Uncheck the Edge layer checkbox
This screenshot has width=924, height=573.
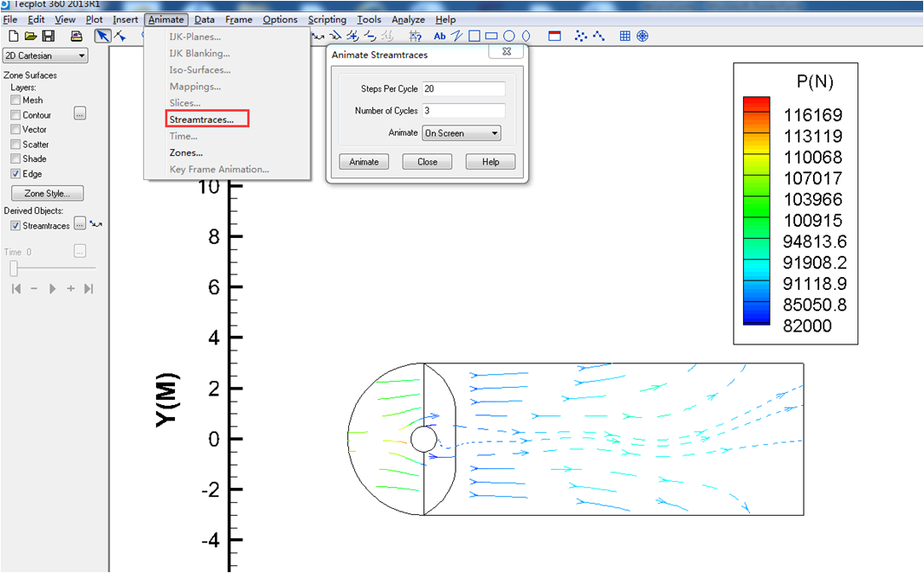[16, 174]
